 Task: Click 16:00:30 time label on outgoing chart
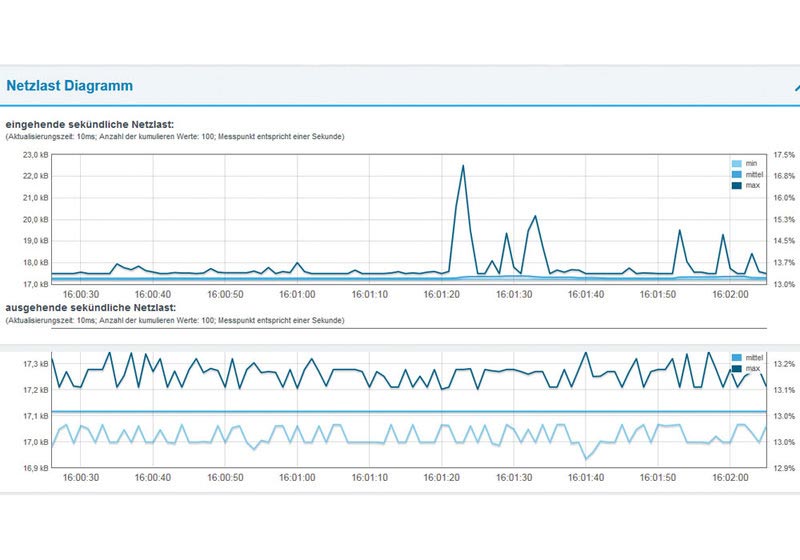click(81, 478)
